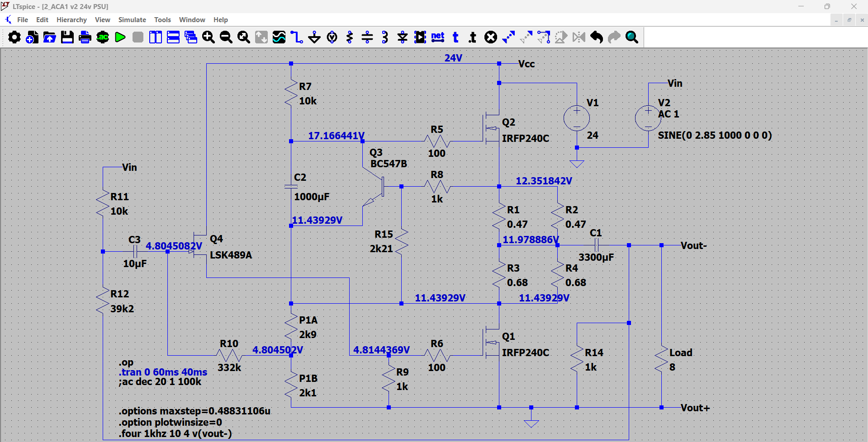This screenshot has height=442, width=868.
Task: Zoom to fit with the magnifier icon
Action: coord(244,37)
